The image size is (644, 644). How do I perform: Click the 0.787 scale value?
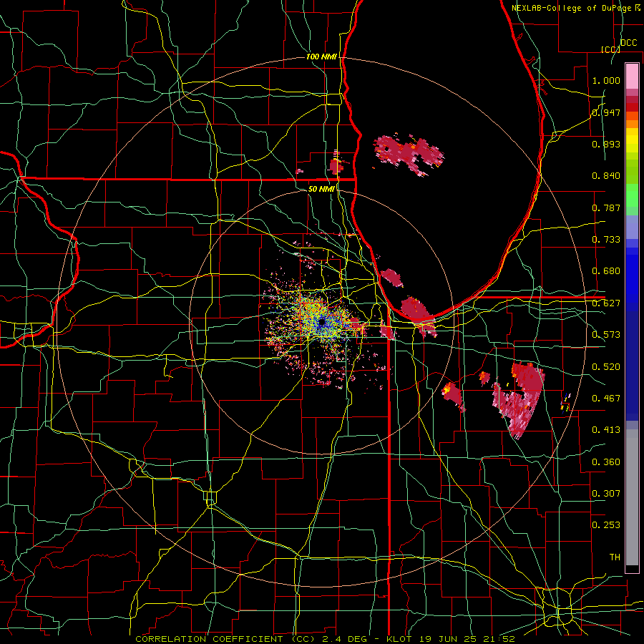pos(606,208)
